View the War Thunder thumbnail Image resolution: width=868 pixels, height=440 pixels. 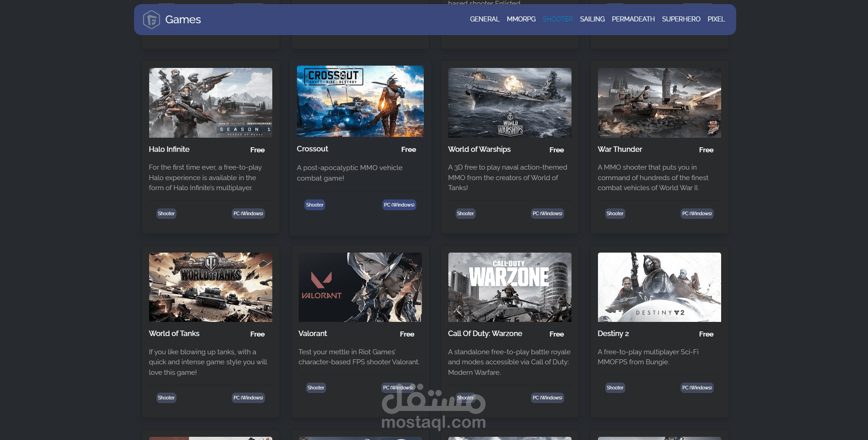coord(660,103)
